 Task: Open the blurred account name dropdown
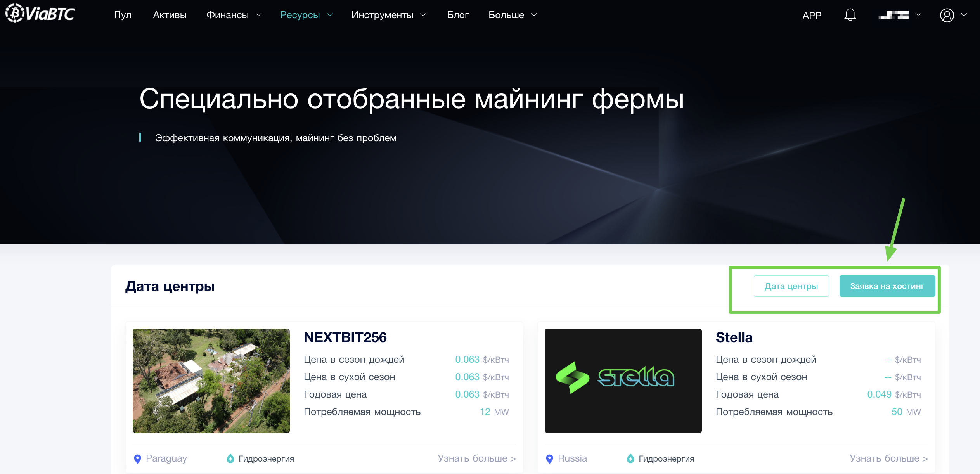(x=900, y=15)
